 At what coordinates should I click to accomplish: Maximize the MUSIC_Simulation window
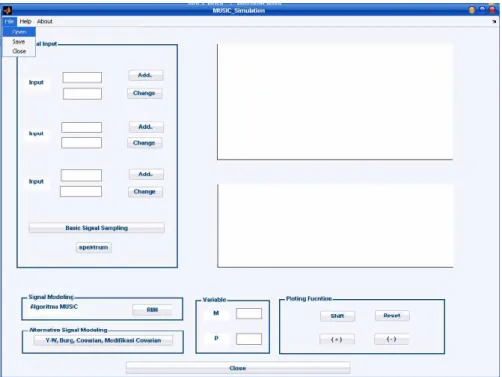point(482,10)
